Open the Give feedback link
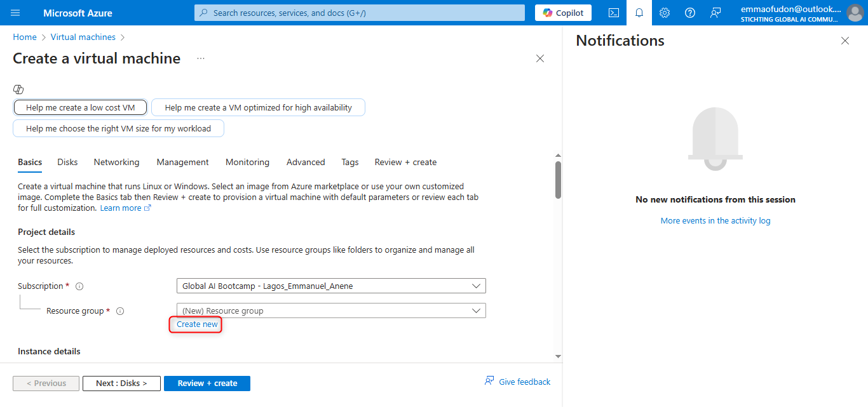This screenshot has height=407, width=868. [517, 382]
